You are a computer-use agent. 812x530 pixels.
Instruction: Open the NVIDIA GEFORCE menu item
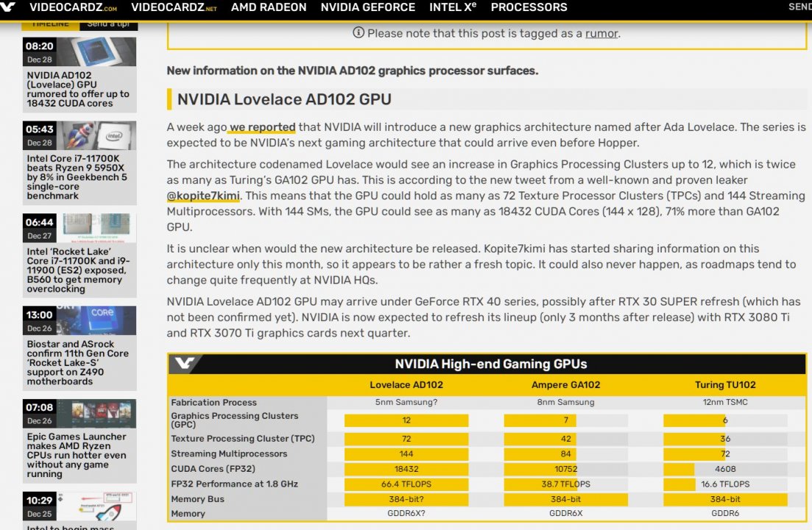(367, 7)
